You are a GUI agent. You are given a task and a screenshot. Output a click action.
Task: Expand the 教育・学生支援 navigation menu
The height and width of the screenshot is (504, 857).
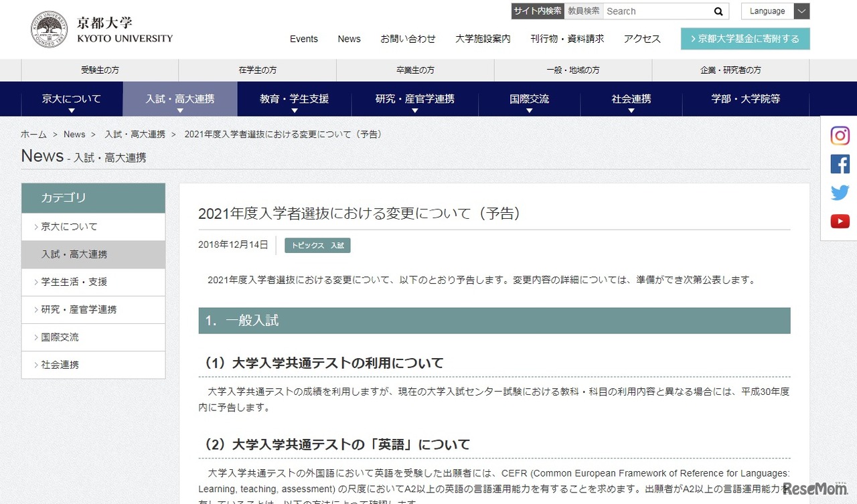(294, 99)
